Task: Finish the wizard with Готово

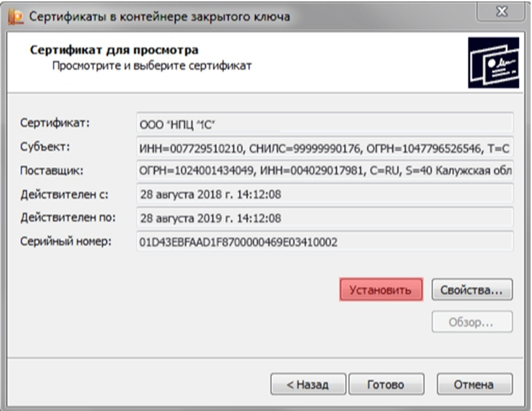Action: (386, 384)
